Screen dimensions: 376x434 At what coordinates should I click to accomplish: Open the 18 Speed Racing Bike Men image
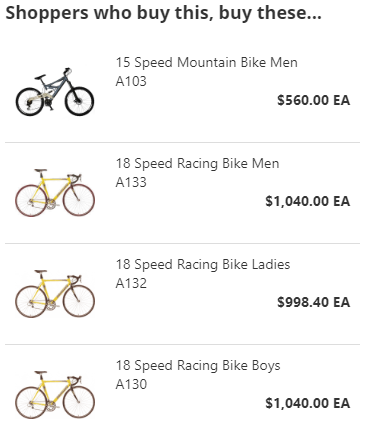click(x=55, y=193)
